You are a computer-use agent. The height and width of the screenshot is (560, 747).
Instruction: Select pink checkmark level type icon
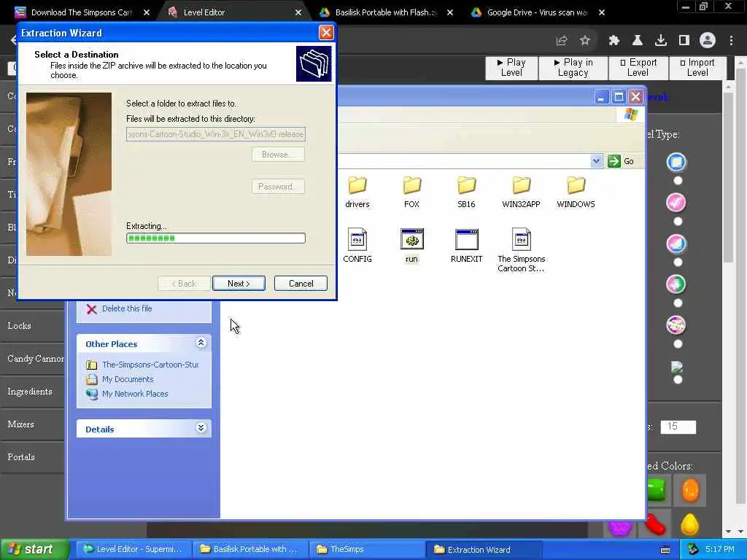(676, 203)
